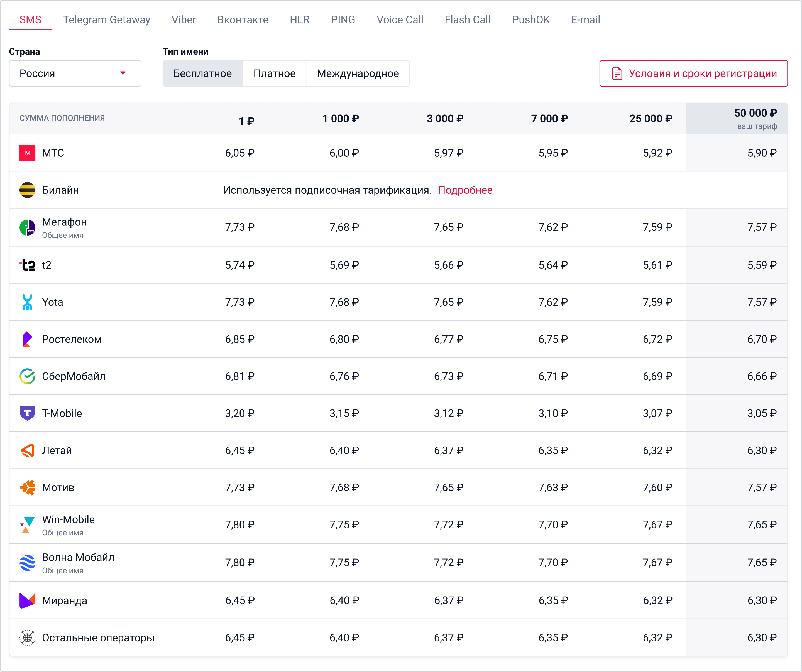Switch to the PING tab
The height and width of the screenshot is (672, 802).
pos(343,19)
